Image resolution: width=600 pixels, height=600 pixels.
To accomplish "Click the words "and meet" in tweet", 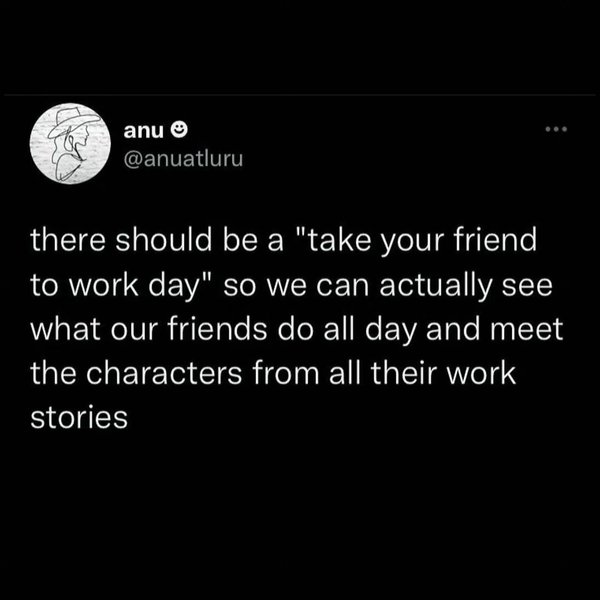I will (x=494, y=329).
